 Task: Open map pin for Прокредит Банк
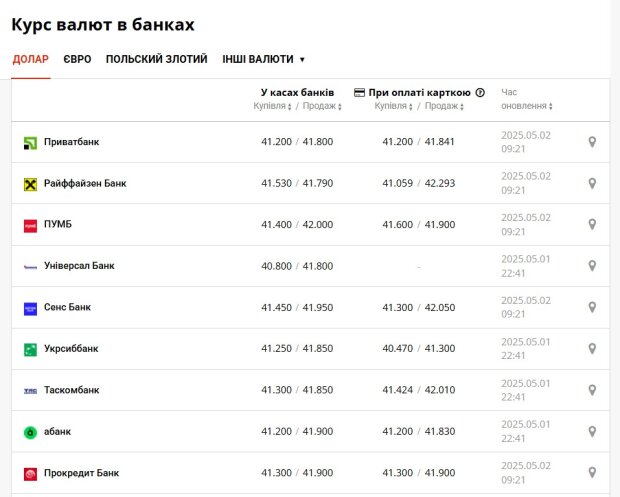592,472
